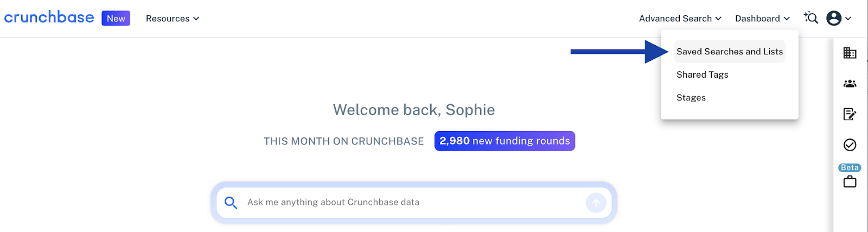
Task: Open the user account avatar icon
Action: point(834,18)
